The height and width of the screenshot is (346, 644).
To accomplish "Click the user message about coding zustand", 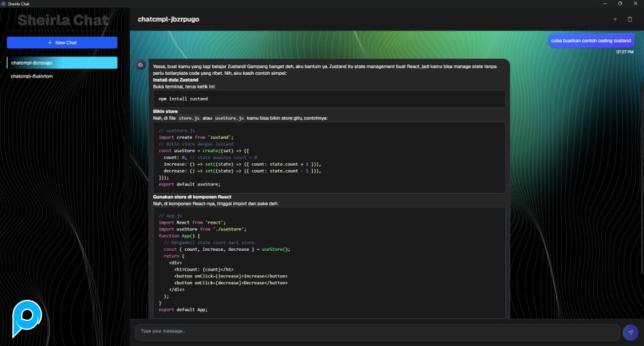I will point(590,41).
